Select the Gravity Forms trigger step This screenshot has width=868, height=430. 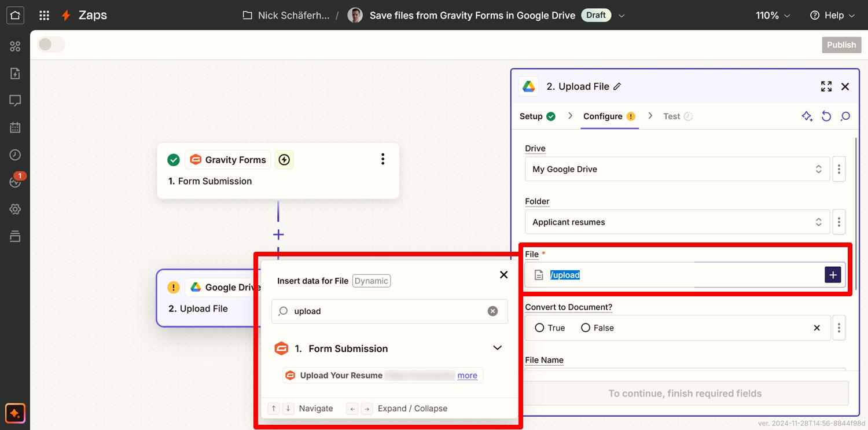click(278, 171)
